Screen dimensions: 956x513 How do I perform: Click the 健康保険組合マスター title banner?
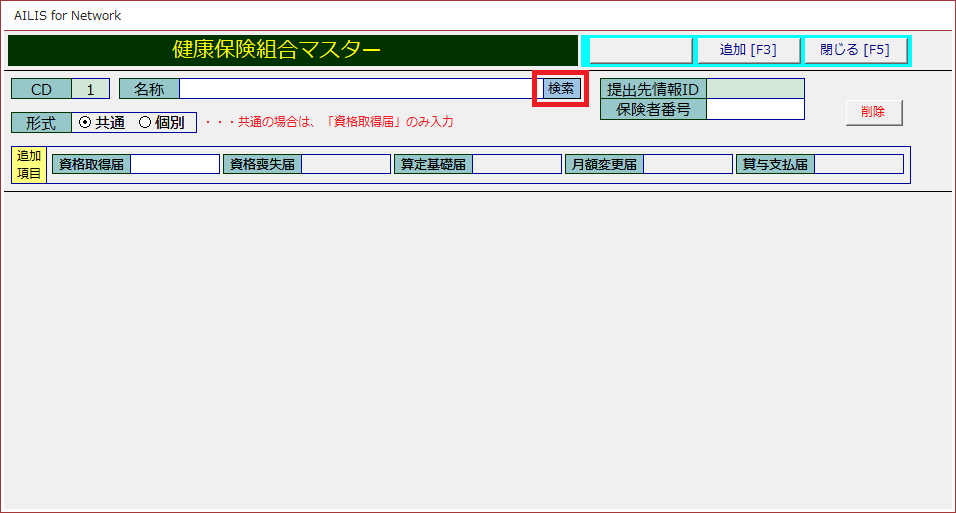tap(292, 50)
